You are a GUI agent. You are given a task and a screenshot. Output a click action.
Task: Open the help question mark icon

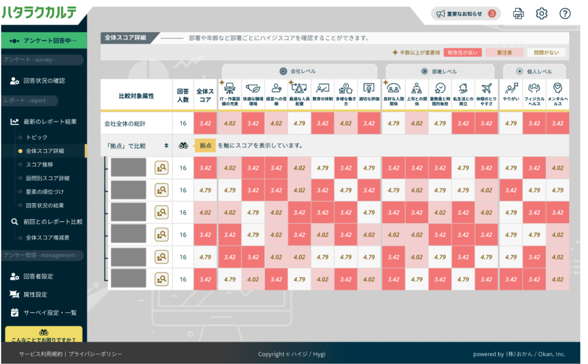pyautogui.click(x=565, y=14)
